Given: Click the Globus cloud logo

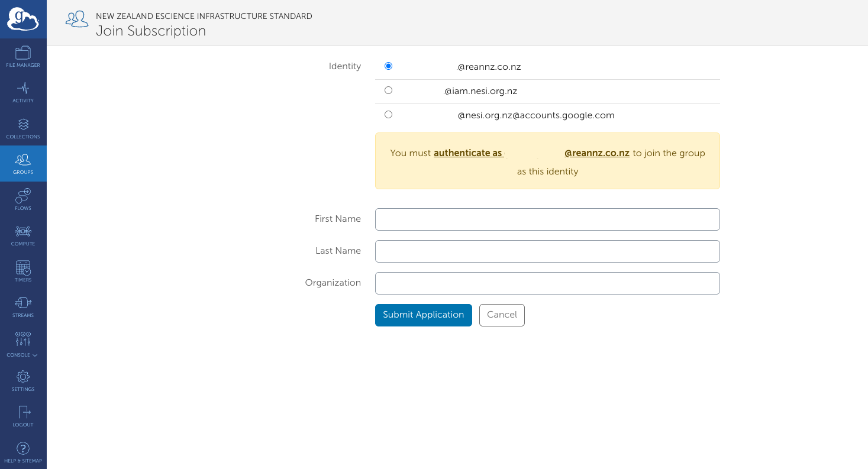Looking at the screenshot, I should [23, 20].
